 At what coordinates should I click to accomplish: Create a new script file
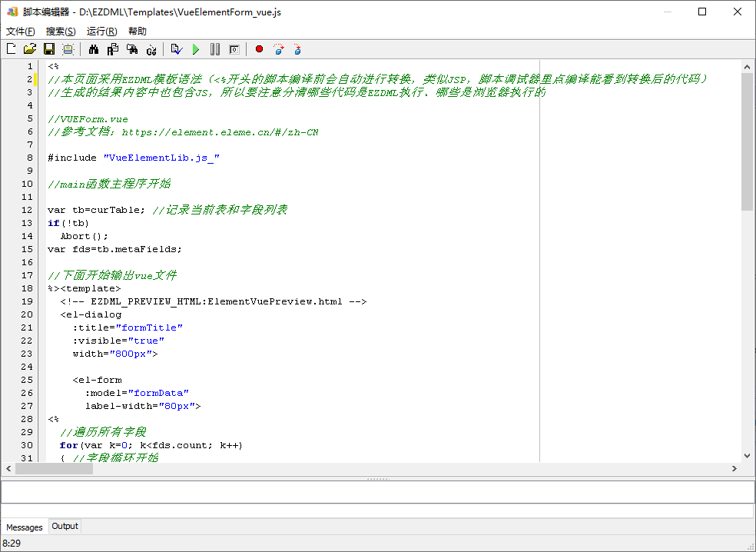[x=10, y=48]
